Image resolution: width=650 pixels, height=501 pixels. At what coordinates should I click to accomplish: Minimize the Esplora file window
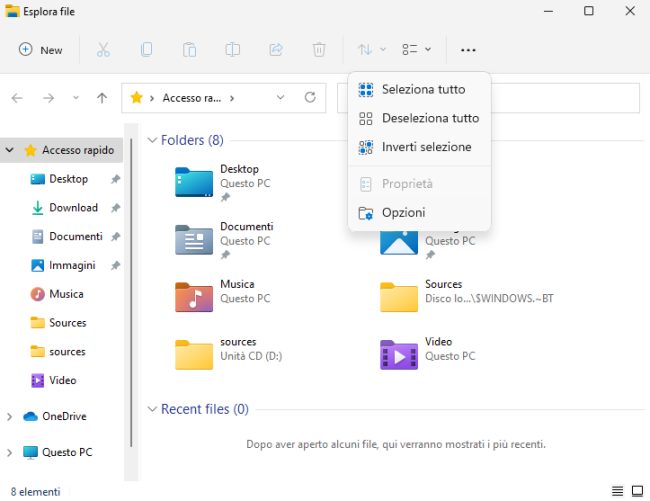(x=548, y=11)
